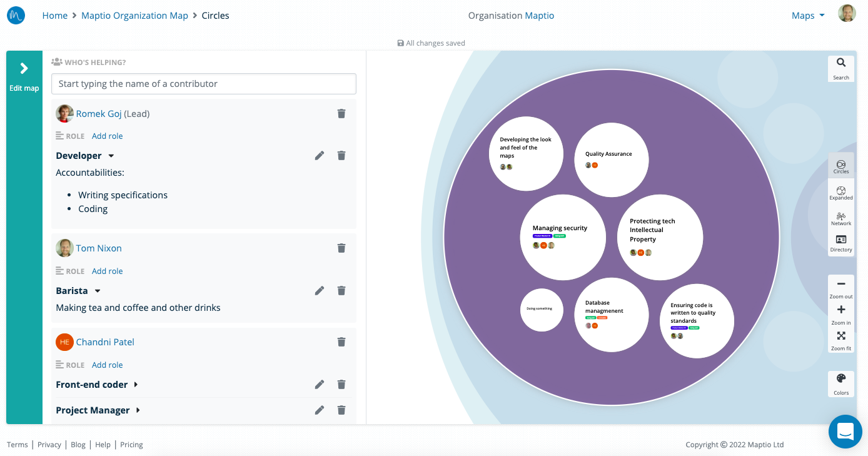Viewport: 868px width, 456px height.
Task: Select the Expanded view
Action: click(840, 192)
